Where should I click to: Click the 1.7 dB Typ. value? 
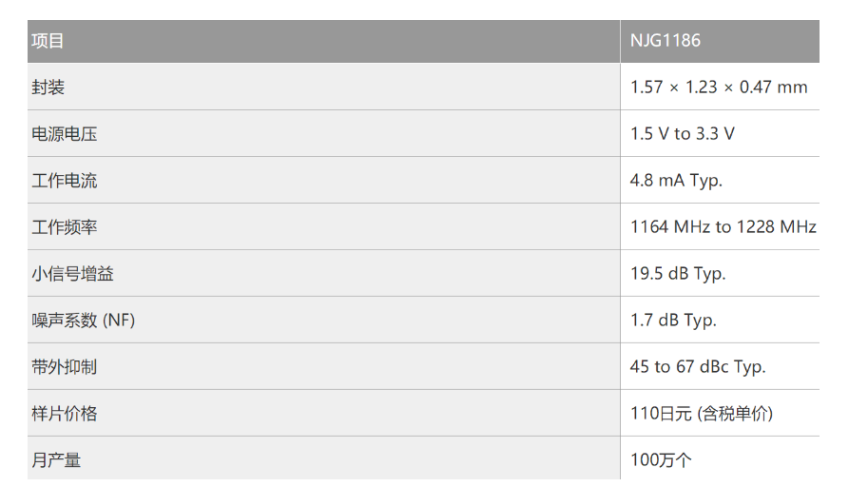pyautogui.click(x=673, y=321)
